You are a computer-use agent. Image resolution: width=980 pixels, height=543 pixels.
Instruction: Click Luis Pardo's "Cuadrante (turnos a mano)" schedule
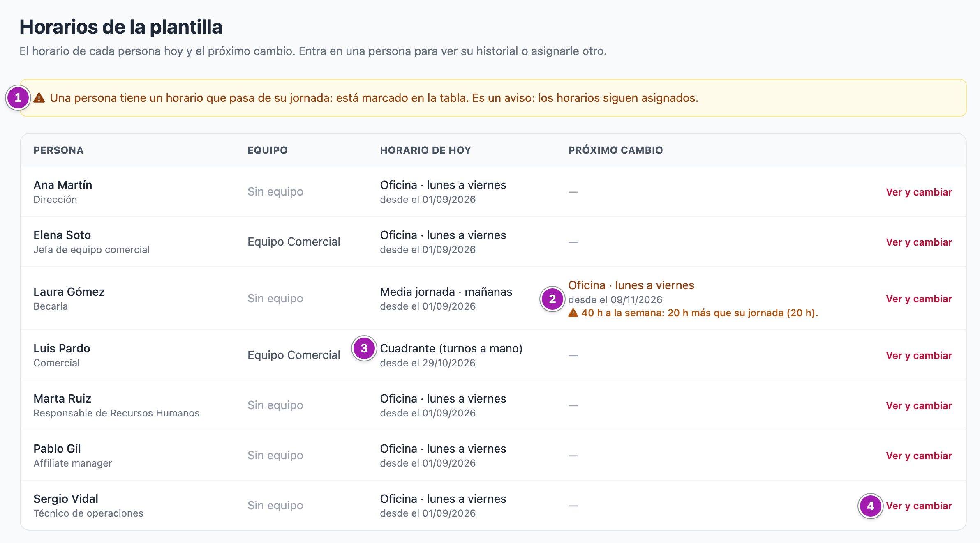pyautogui.click(x=451, y=348)
